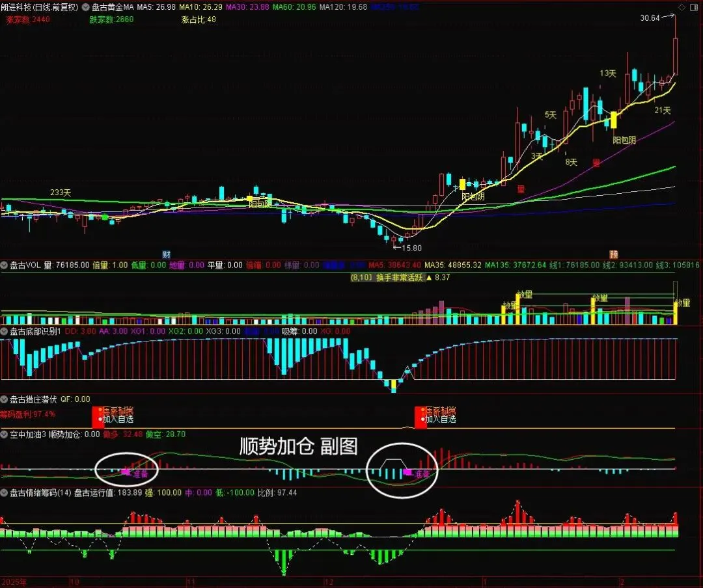
Task: Open the 盘古猎庄潜伏 indicator dropdown icon
Action: (x=4, y=399)
